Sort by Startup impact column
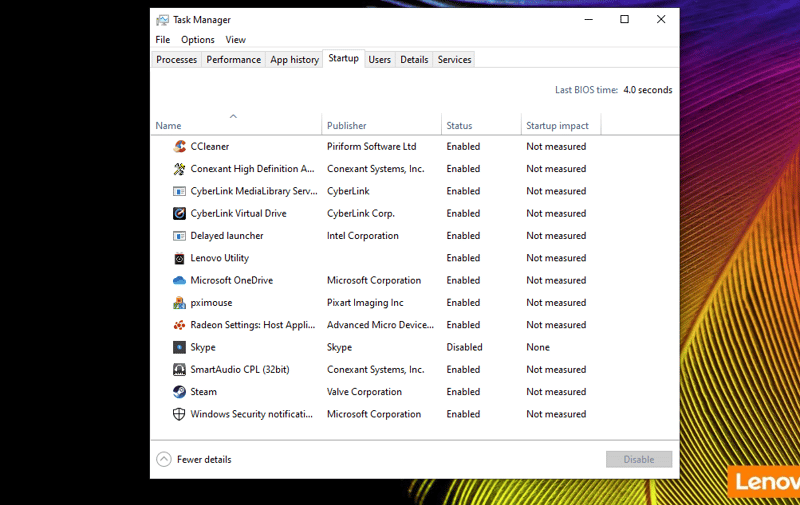This screenshot has width=800, height=505. pos(557,126)
